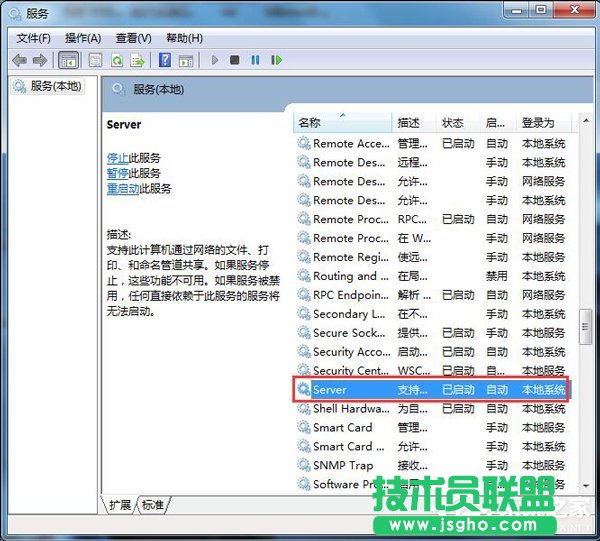Click gear icon of RPC Endpoin... row
The width and height of the screenshot is (600, 541).
(304, 295)
